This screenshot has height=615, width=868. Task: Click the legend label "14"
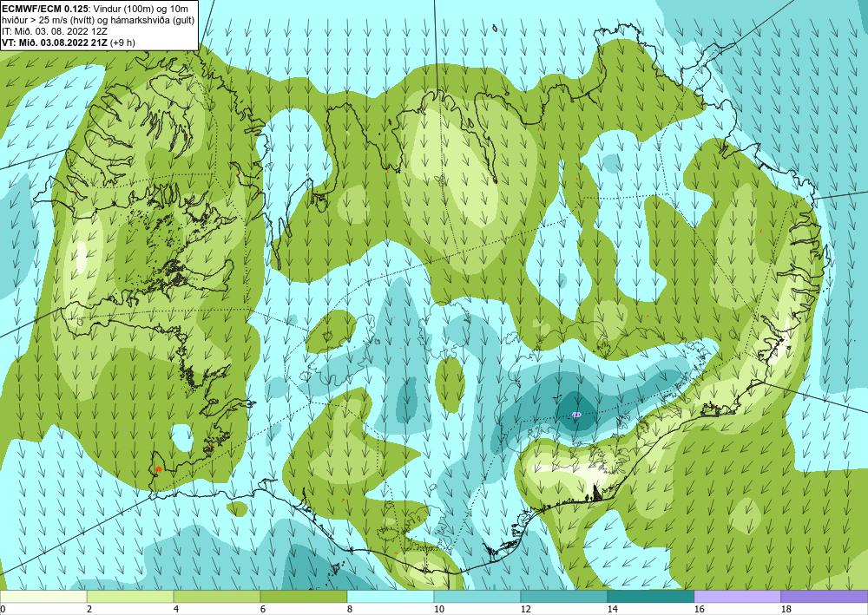(612, 610)
